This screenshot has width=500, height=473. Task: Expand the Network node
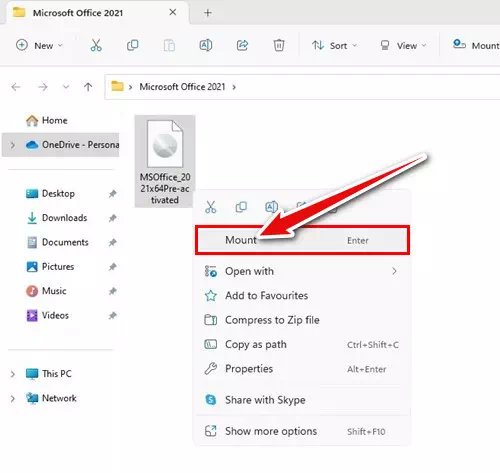12,398
